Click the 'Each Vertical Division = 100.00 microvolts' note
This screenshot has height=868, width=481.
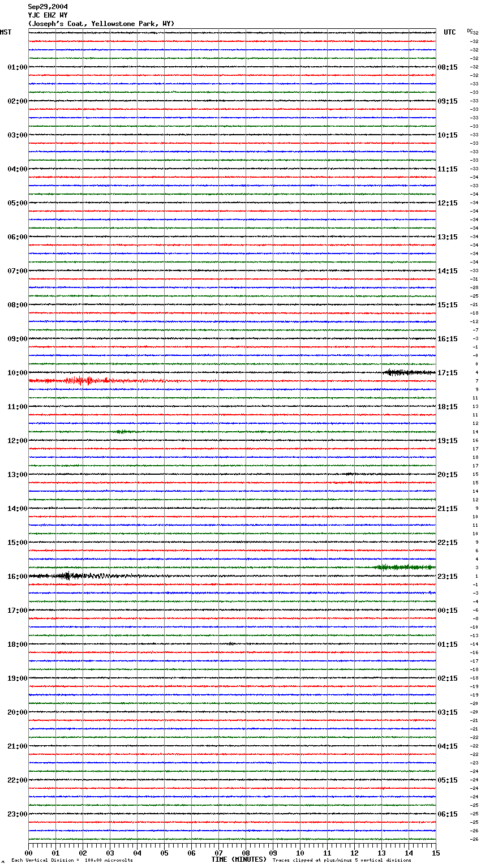72,861
